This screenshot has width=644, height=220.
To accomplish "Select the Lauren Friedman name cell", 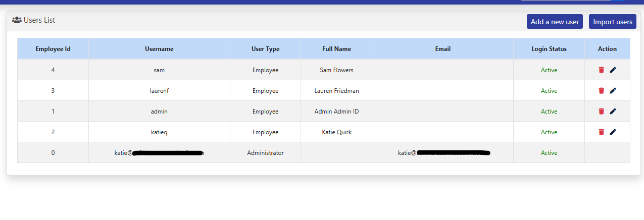I will coord(336,91).
